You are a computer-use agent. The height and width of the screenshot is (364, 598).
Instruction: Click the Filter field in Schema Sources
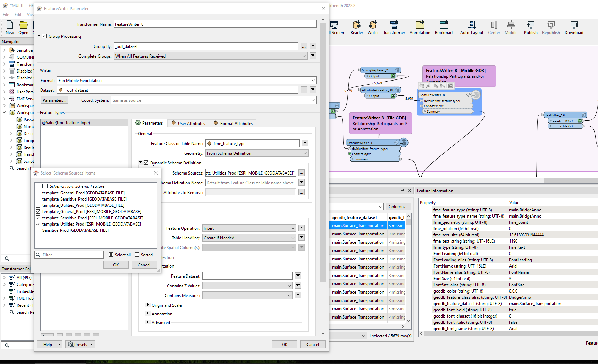[69, 255]
